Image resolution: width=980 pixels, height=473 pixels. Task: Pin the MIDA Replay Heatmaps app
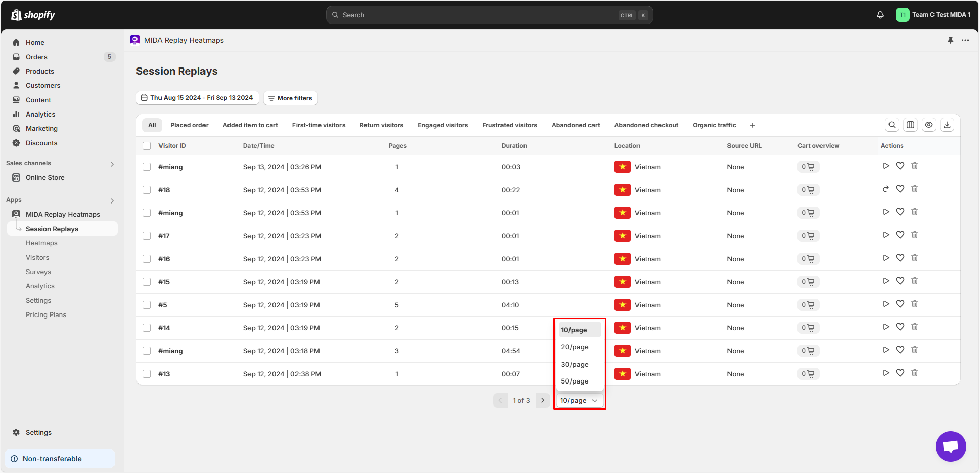pos(951,40)
